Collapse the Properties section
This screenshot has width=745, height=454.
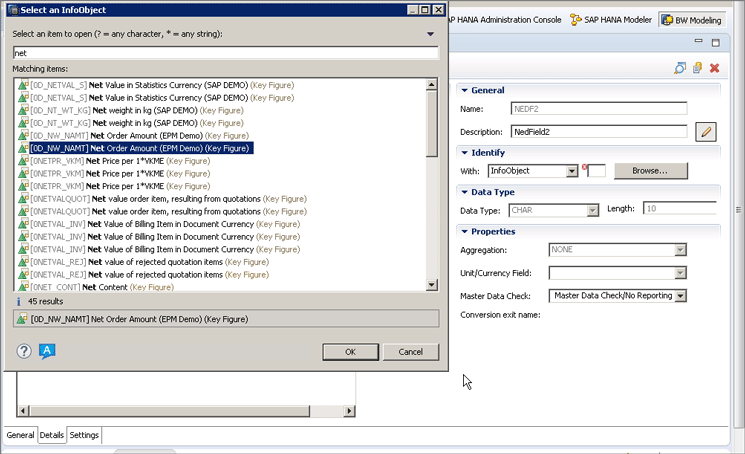tap(464, 231)
